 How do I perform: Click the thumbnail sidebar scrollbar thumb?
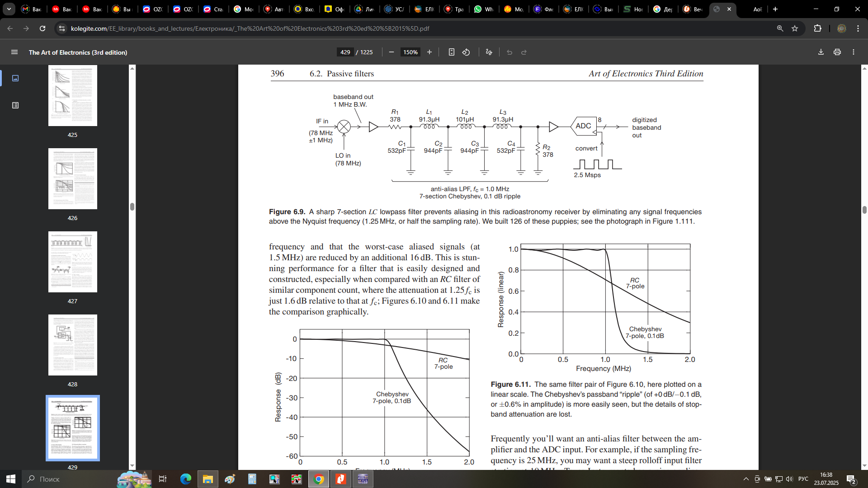(x=132, y=206)
